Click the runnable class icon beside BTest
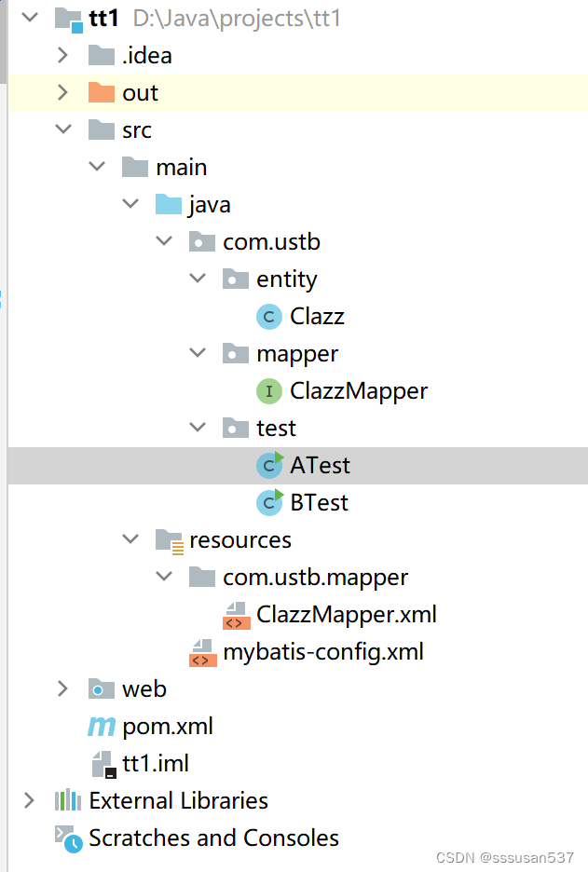Image resolution: width=588 pixels, height=872 pixels. tap(268, 502)
